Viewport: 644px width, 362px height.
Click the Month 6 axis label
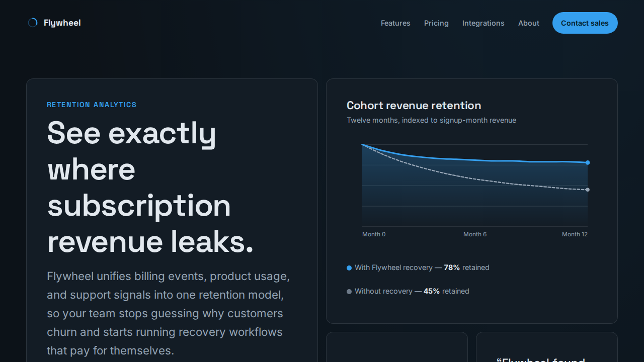[x=475, y=234]
